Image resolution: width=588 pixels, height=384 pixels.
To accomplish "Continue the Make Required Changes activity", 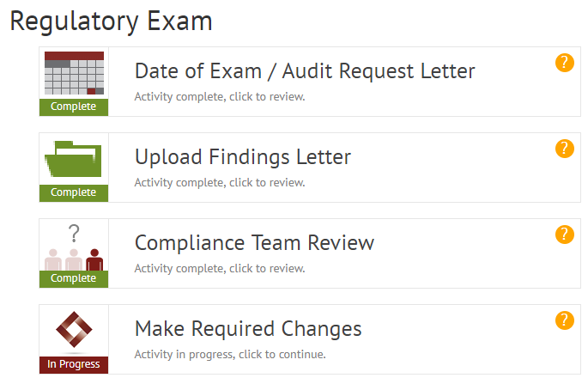I will 248,329.
